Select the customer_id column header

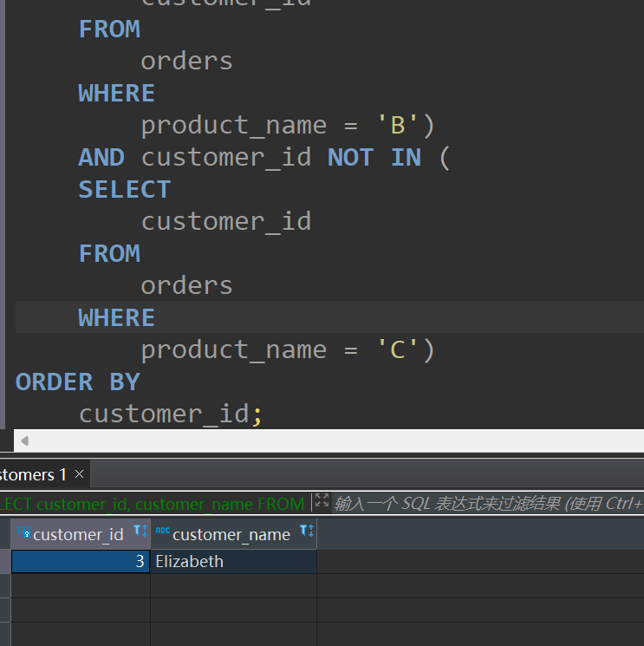tap(81, 534)
